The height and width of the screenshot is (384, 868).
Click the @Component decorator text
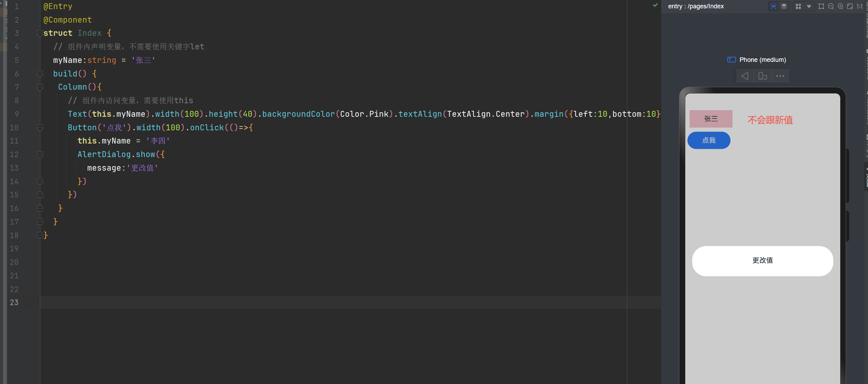coord(68,20)
